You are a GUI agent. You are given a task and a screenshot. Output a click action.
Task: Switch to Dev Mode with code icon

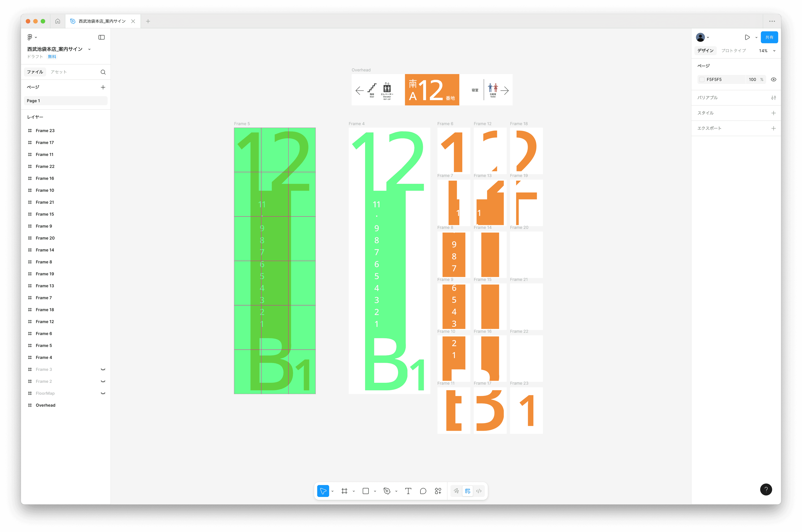479,491
